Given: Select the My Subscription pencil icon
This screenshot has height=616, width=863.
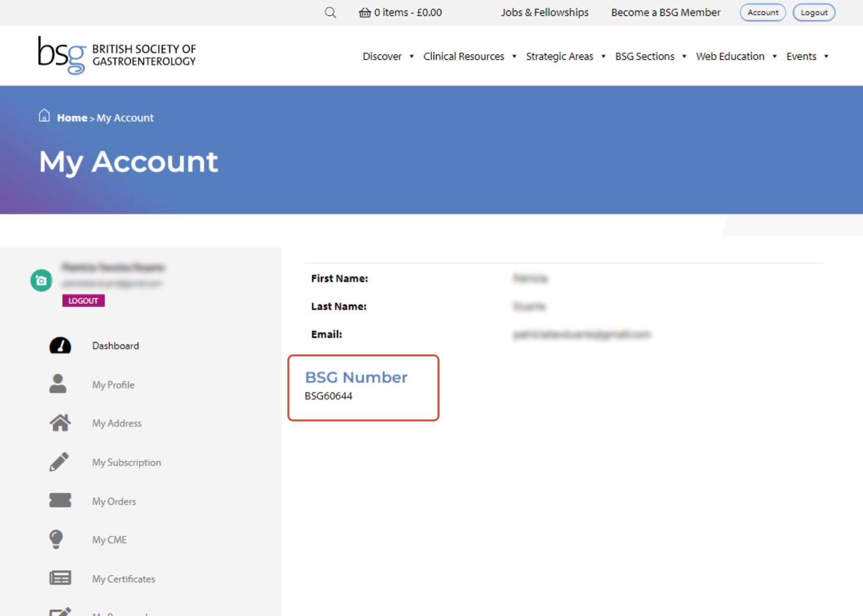Looking at the screenshot, I should pyautogui.click(x=59, y=462).
